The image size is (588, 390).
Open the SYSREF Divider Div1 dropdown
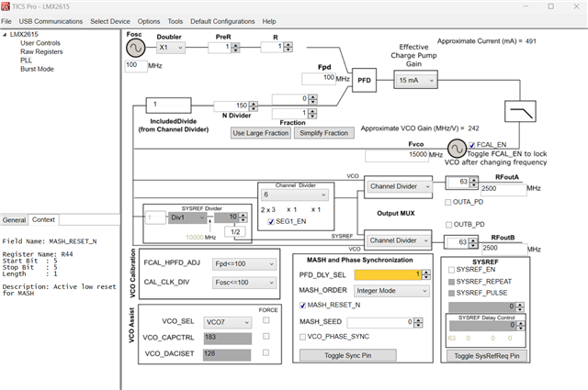click(x=187, y=217)
